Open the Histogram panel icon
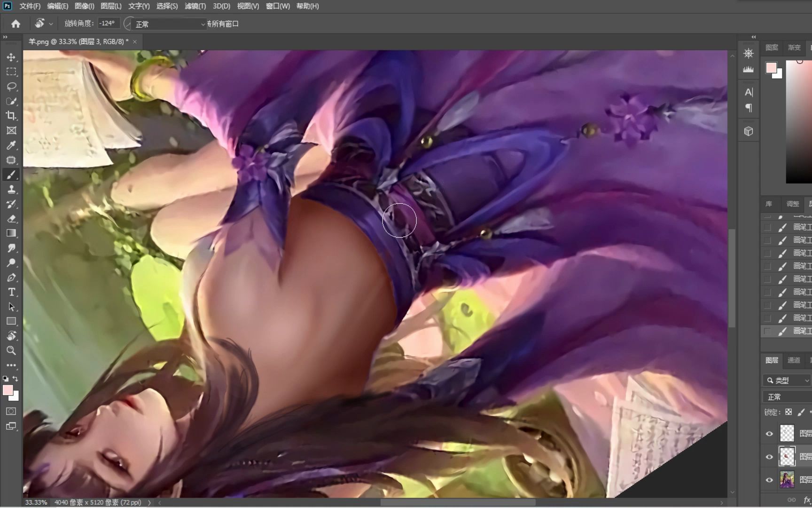The width and height of the screenshot is (812, 508). (x=749, y=69)
